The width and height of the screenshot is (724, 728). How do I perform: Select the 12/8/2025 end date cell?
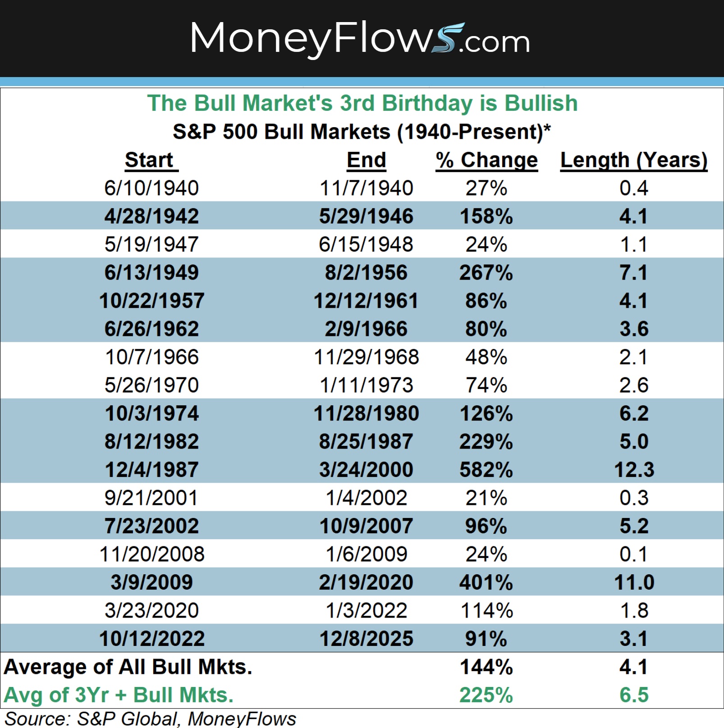click(366, 638)
